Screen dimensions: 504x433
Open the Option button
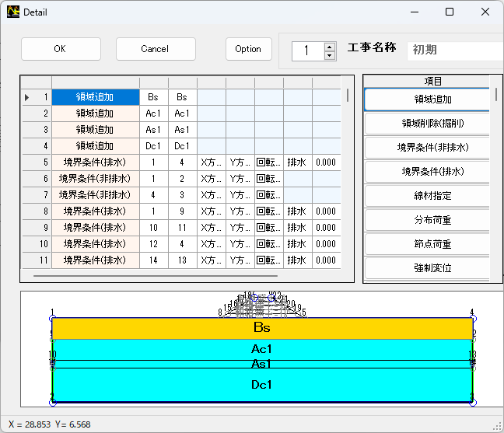(x=249, y=49)
